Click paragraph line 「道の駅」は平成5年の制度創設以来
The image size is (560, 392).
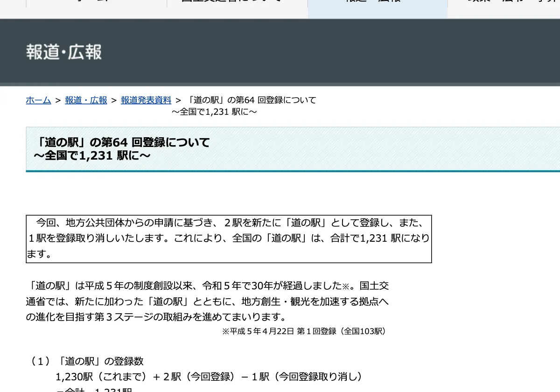[x=208, y=286]
